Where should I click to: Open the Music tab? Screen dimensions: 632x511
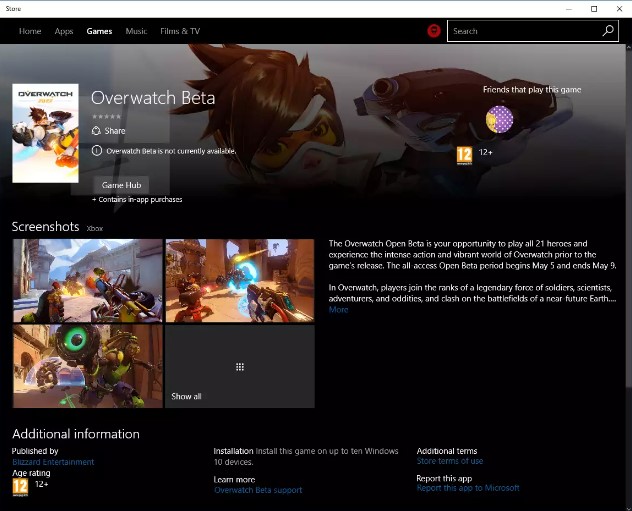pyautogui.click(x=136, y=31)
